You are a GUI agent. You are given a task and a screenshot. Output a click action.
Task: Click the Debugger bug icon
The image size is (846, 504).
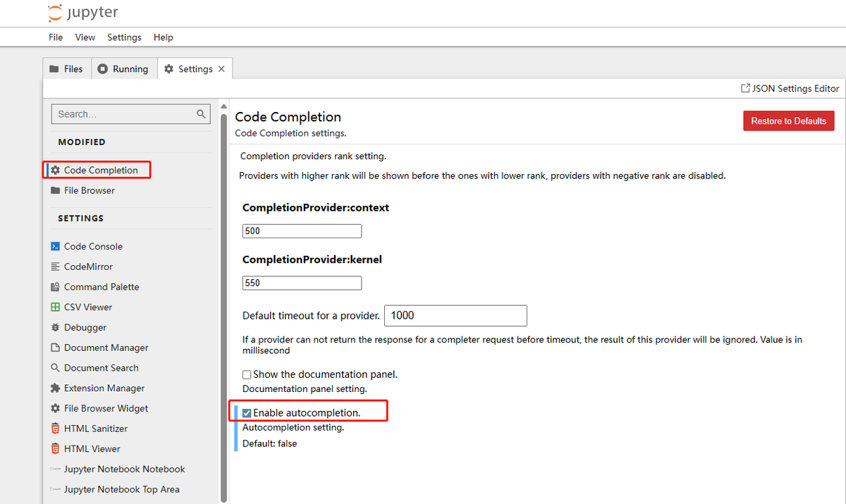point(55,327)
